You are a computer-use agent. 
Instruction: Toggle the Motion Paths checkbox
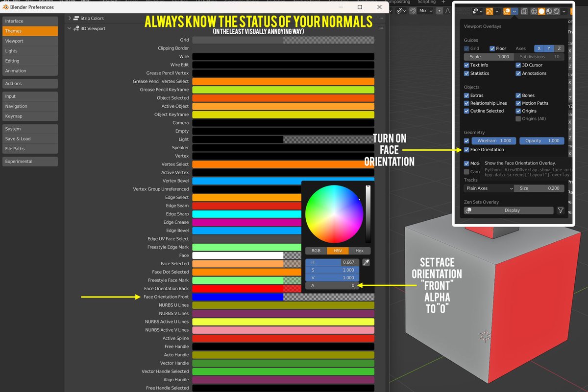pos(518,103)
